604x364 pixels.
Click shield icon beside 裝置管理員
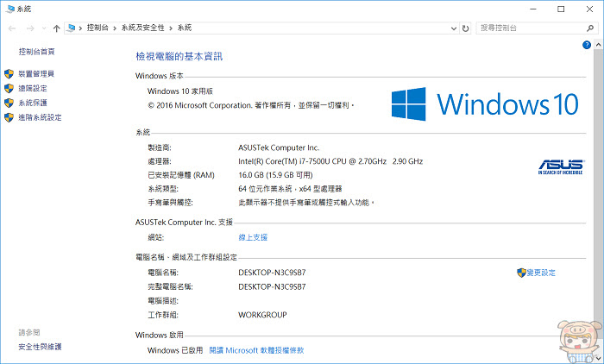[x=9, y=73]
